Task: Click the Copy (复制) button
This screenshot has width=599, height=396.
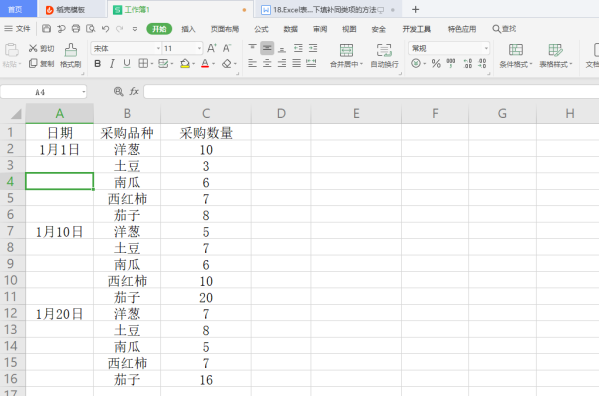Action: pos(41,63)
